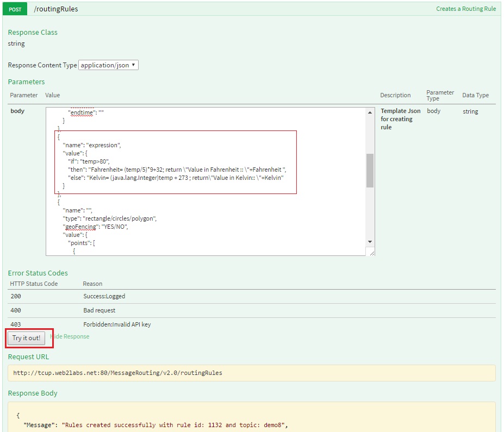Click 'Success:Logged' reason text
Screen dimensions: 504x432
[x=104, y=296]
